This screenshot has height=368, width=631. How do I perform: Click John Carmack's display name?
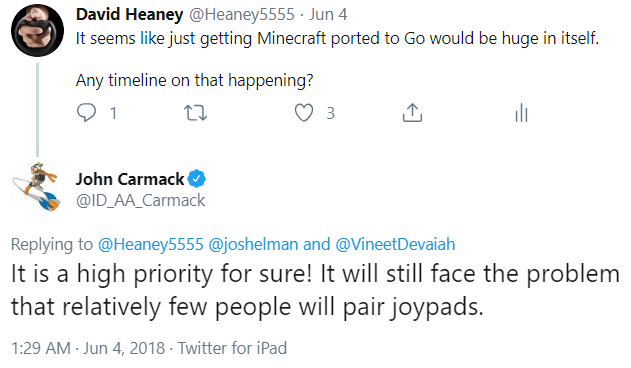pyautogui.click(x=130, y=179)
